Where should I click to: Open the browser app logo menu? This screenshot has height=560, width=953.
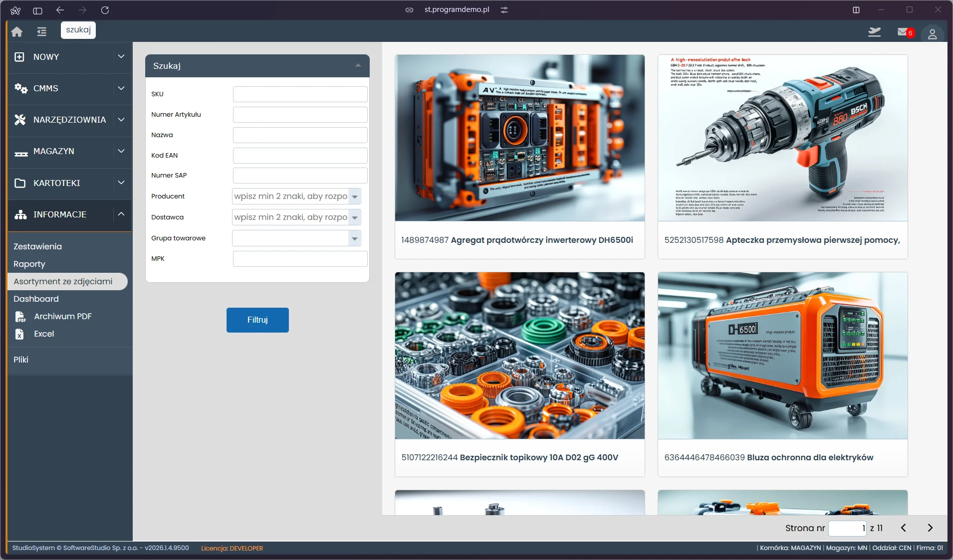pos(15,10)
